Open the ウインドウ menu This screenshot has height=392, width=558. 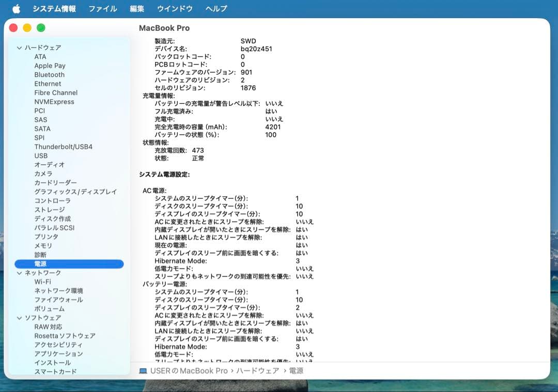click(175, 9)
